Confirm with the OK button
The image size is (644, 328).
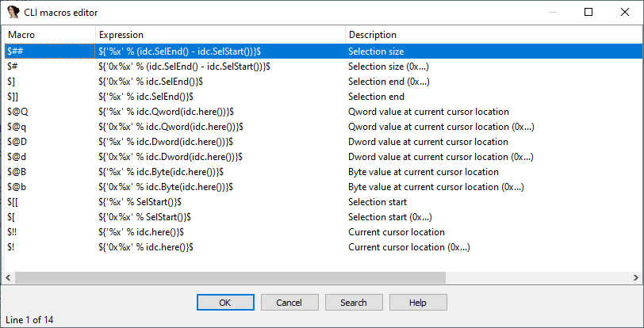coord(225,303)
